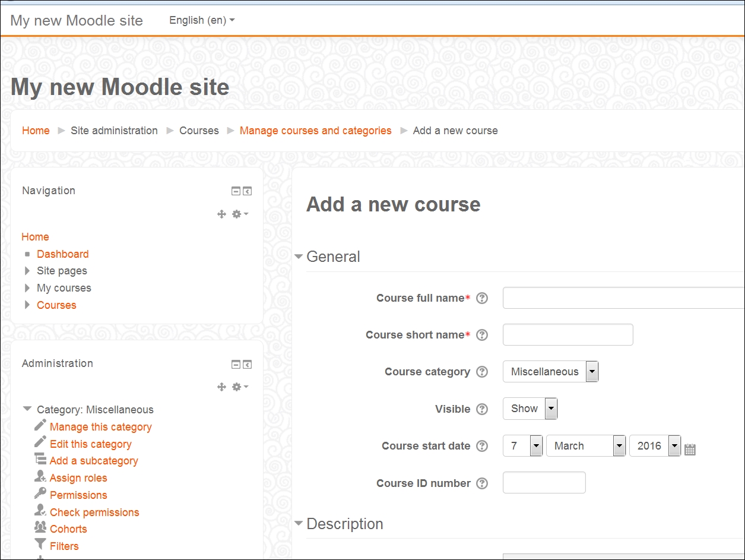Open the start date year dropdown
This screenshot has height=560, width=745.
tap(655, 446)
